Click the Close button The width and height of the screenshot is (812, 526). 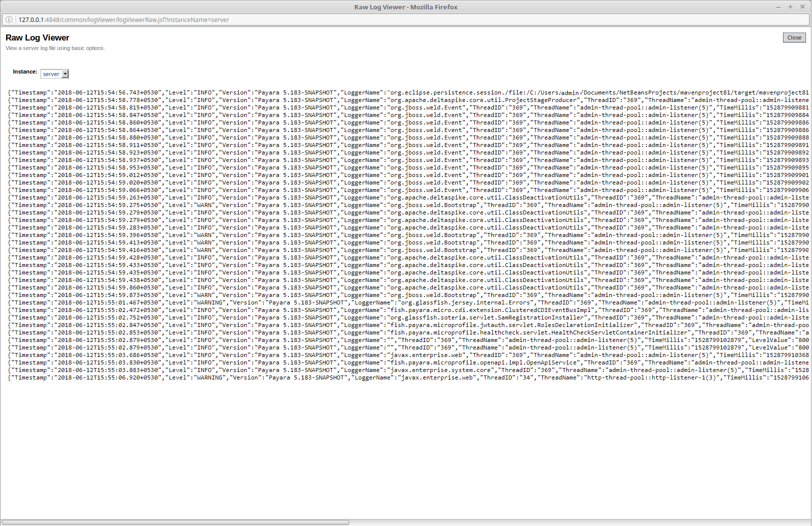click(x=794, y=37)
